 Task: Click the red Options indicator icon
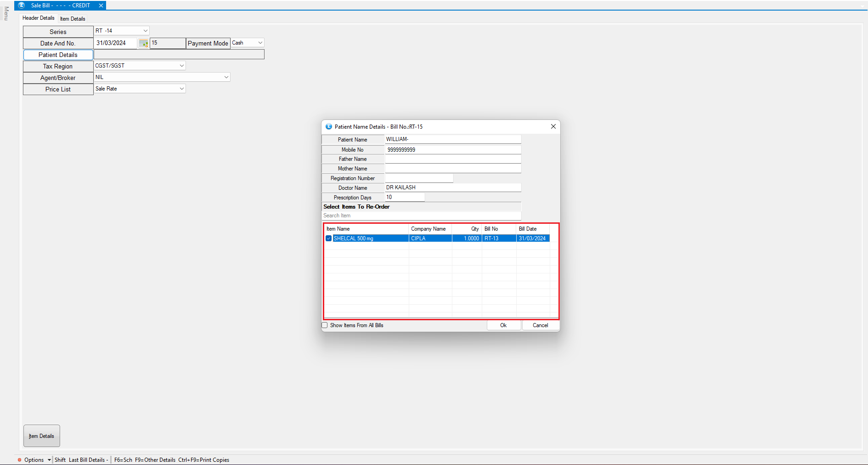coord(19,460)
